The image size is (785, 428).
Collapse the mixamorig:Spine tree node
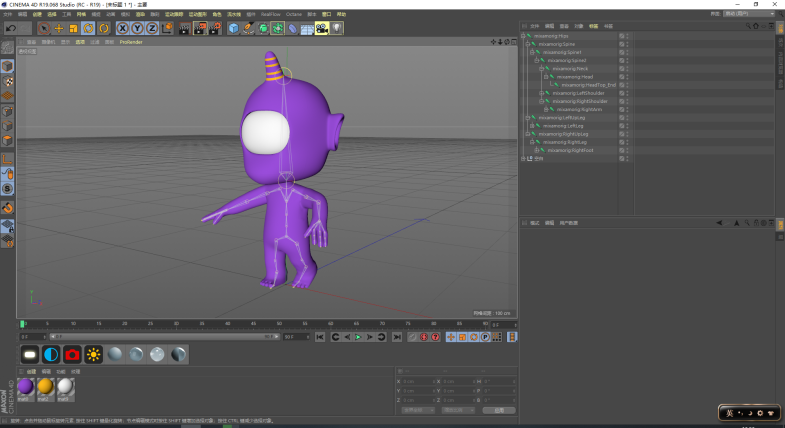click(x=529, y=44)
